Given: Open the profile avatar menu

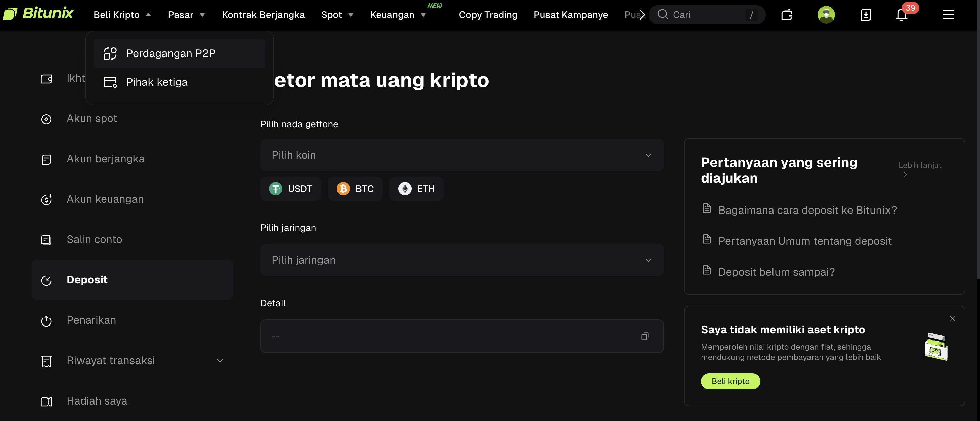Looking at the screenshot, I should click(x=826, y=15).
